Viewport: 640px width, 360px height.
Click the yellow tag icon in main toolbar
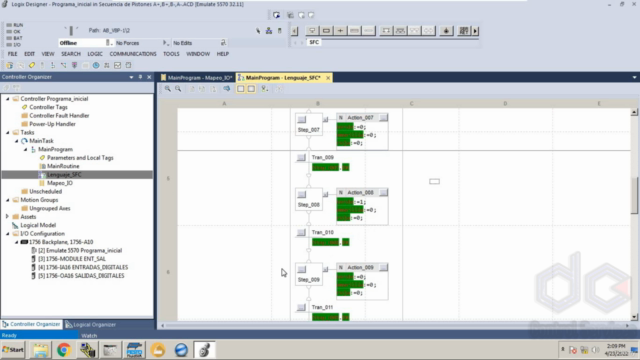pyautogui.click(x=32, y=65)
